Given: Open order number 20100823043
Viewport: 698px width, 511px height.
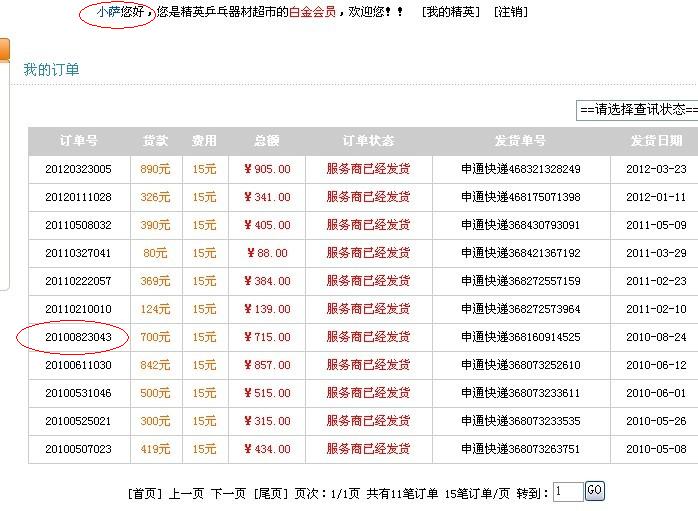Looking at the screenshot, I should pos(78,337).
